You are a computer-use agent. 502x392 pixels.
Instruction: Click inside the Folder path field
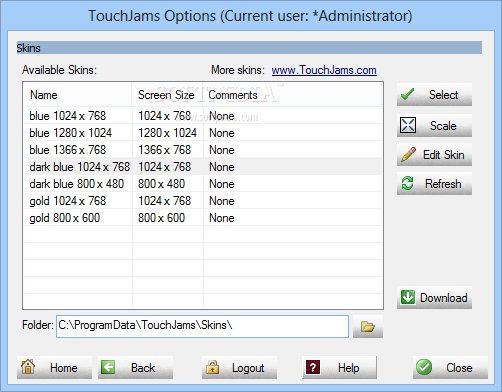coord(202,326)
